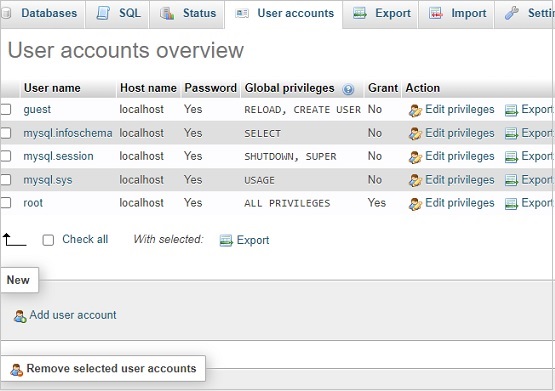Click Export icon in mysql.infoschema row
Screen dimensions: 555x391
[x=511, y=134]
